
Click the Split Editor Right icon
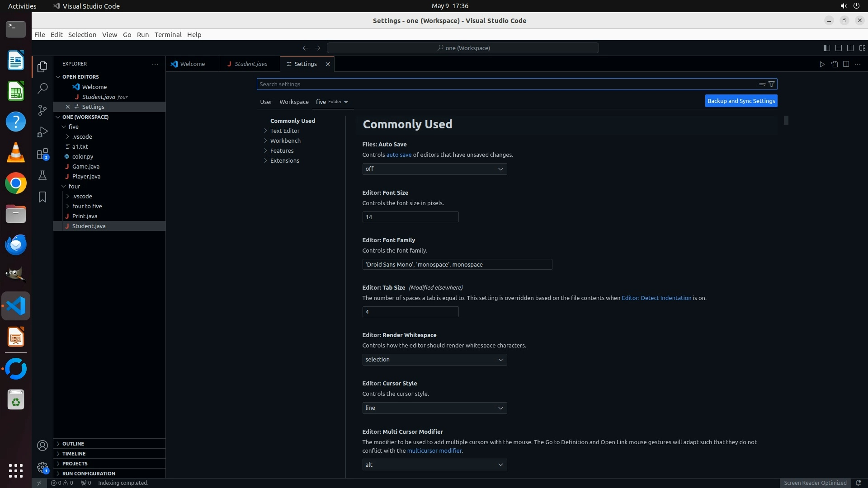(846, 64)
